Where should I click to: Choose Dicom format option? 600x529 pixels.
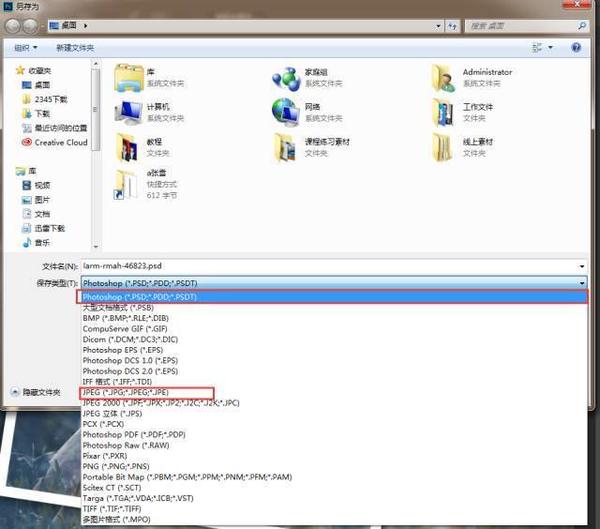(334, 339)
